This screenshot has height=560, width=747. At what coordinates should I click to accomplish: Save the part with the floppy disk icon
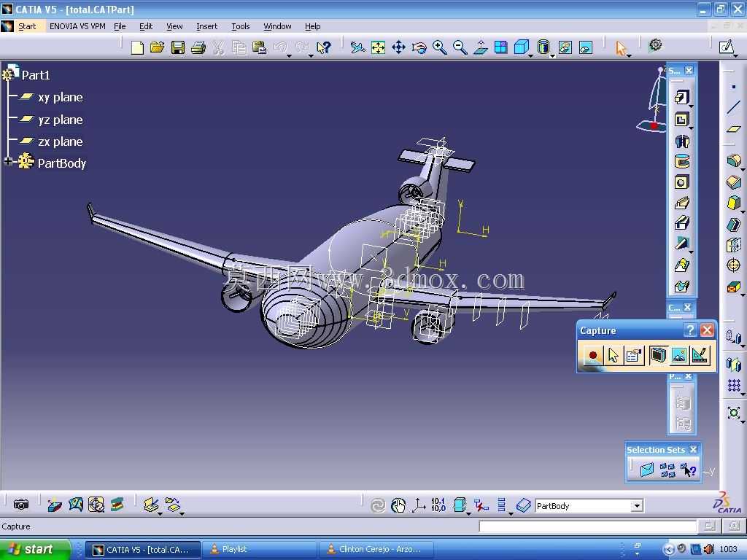pos(178,47)
